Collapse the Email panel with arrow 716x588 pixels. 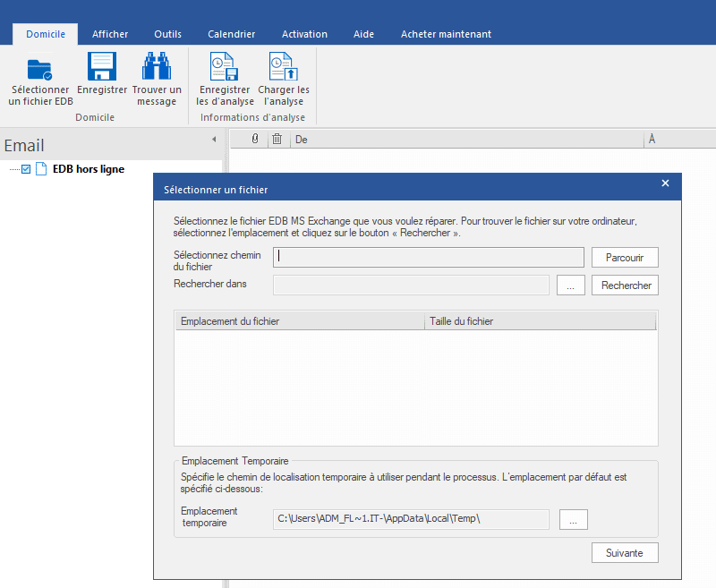click(x=214, y=140)
